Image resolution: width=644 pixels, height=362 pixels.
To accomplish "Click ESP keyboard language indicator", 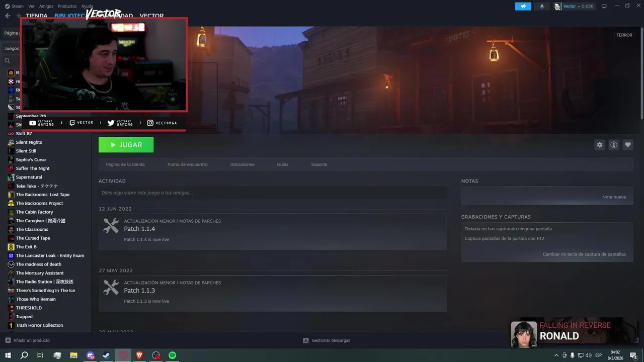I will tap(599, 355).
